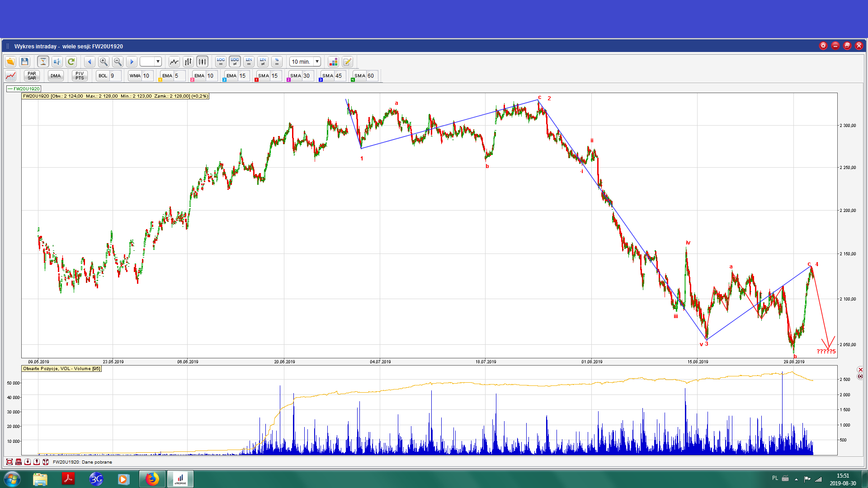The image size is (868, 488).
Task: Toggle the BOL Bollinger bands indicator
Action: click(x=103, y=76)
